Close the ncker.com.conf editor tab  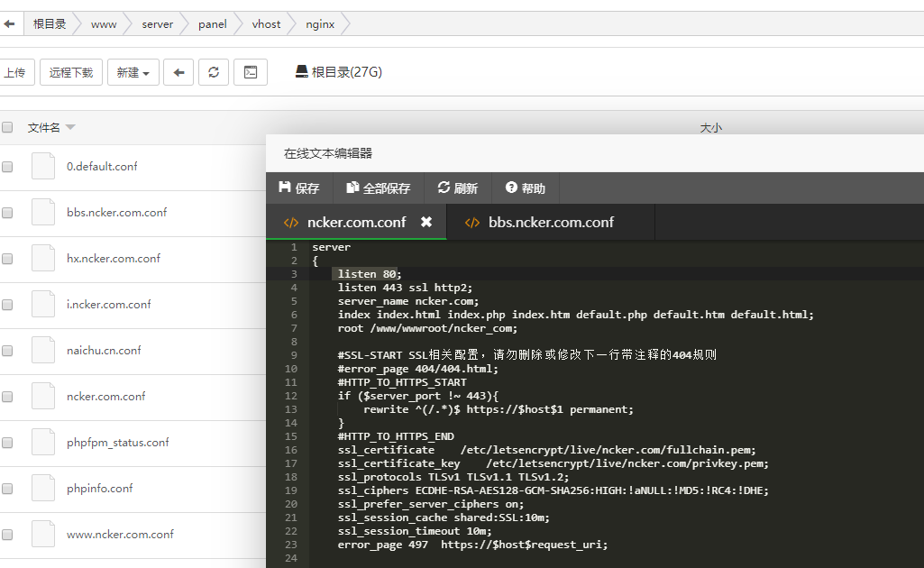click(x=426, y=222)
